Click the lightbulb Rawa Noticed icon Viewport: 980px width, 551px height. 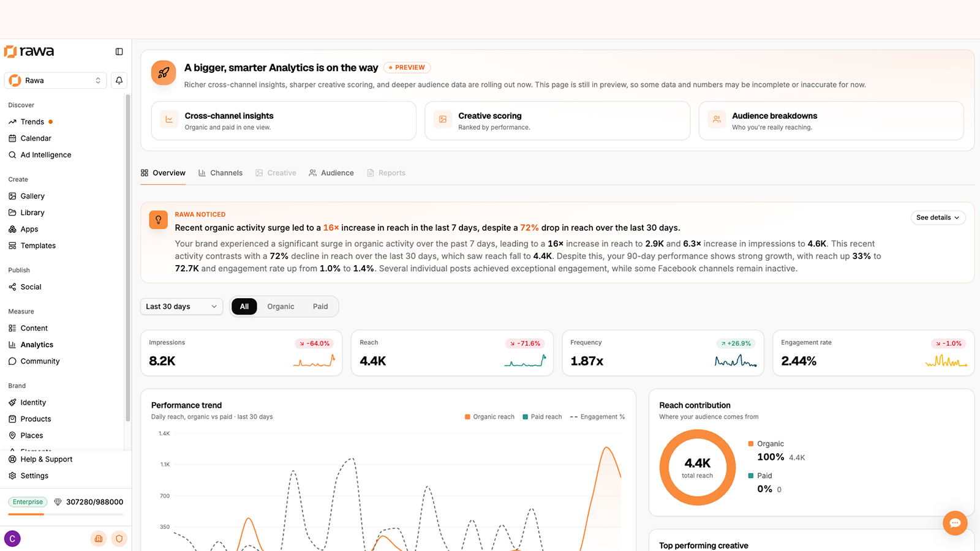pyautogui.click(x=158, y=220)
